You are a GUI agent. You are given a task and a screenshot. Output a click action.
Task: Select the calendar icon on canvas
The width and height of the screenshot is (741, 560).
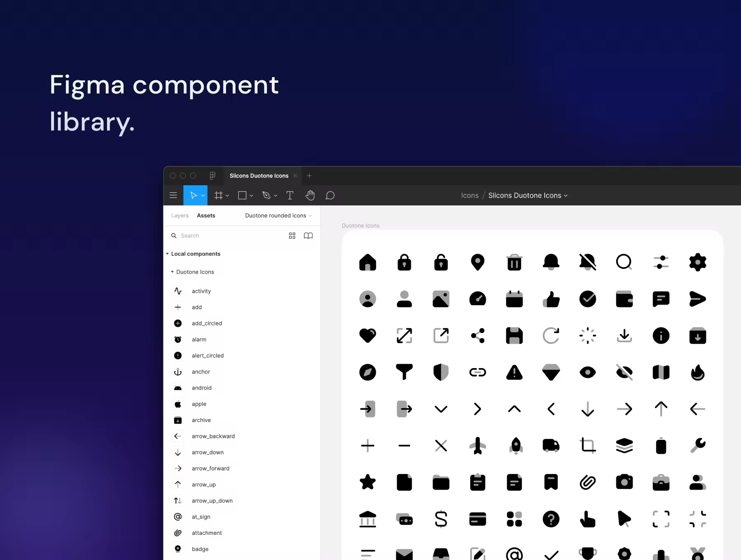514,299
